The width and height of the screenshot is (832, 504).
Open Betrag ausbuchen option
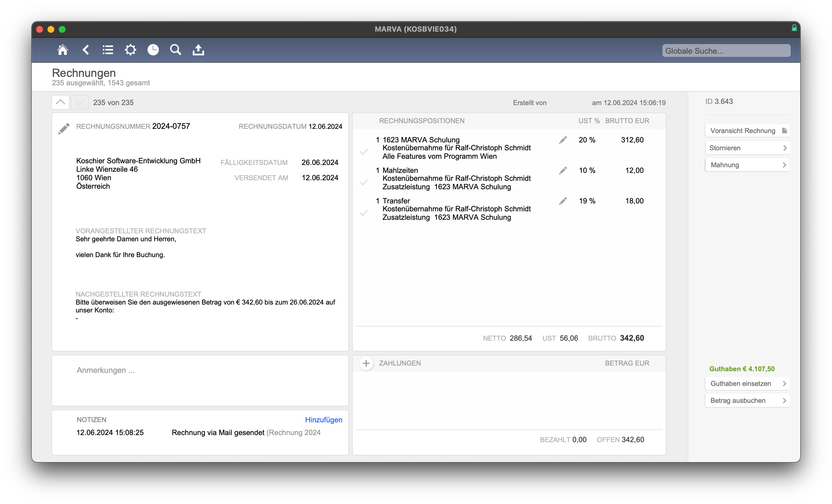coord(747,400)
